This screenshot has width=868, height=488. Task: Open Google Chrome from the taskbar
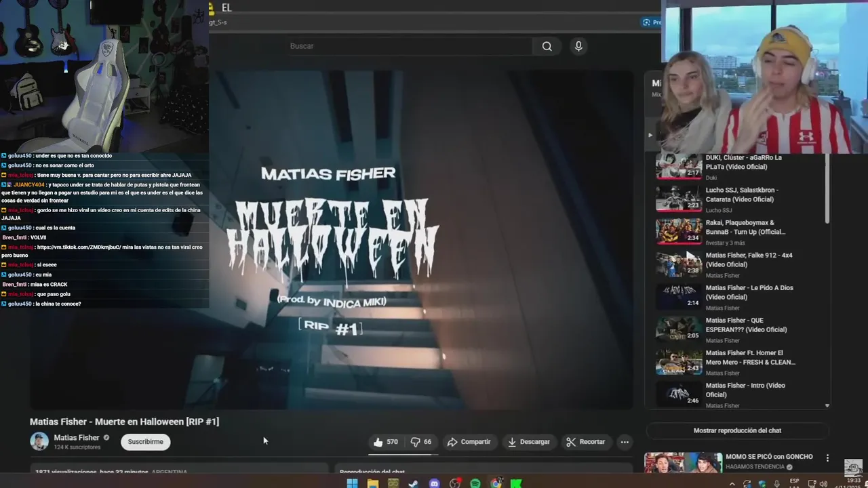(x=496, y=483)
